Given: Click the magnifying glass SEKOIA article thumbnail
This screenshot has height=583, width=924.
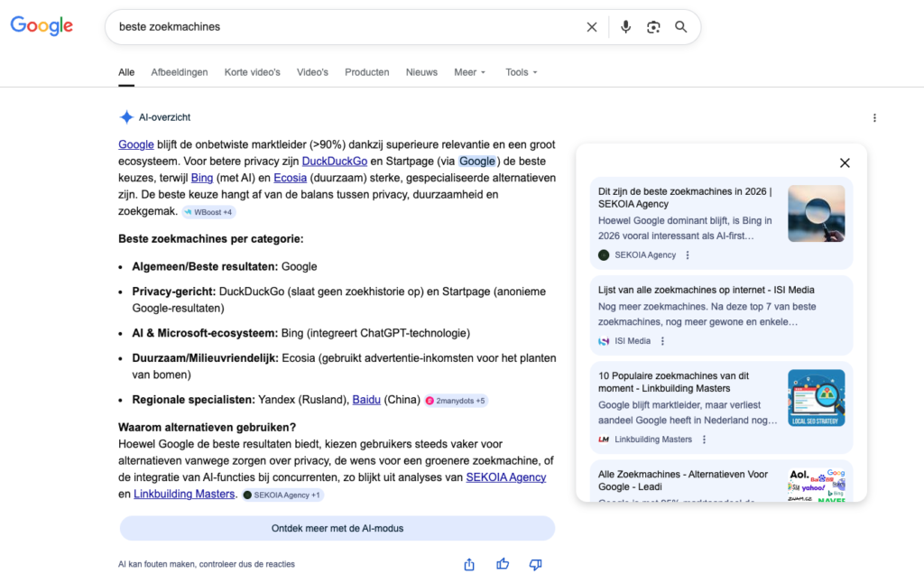Looking at the screenshot, I should [x=816, y=213].
